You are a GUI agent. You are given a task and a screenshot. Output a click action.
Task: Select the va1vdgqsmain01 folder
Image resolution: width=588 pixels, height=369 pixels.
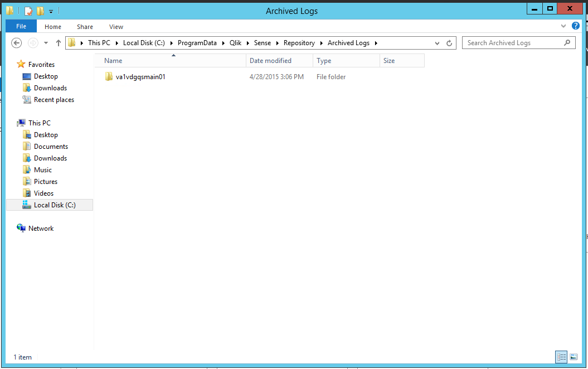click(140, 77)
